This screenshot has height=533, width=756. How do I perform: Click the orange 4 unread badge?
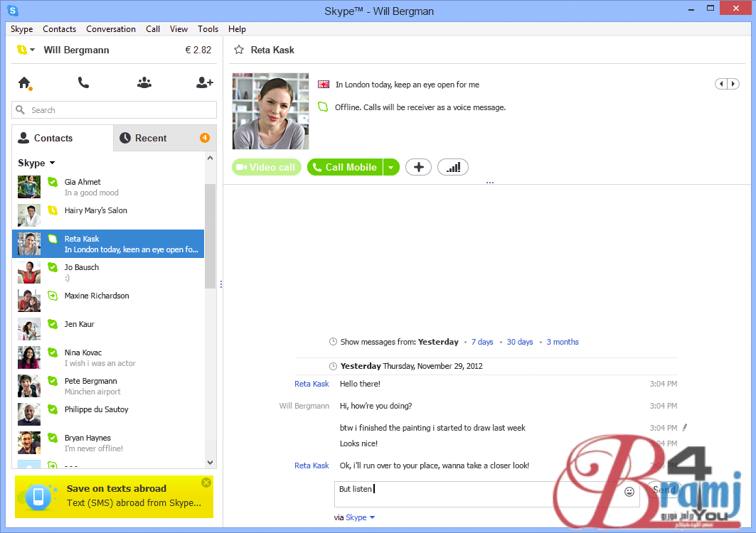[x=205, y=138]
